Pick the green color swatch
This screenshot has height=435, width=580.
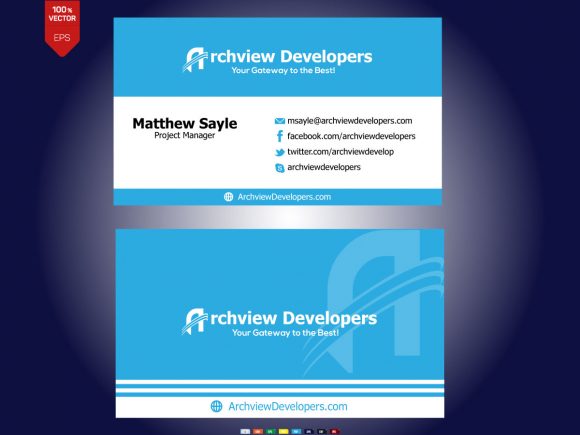pyautogui.click(x=270, y=432)
